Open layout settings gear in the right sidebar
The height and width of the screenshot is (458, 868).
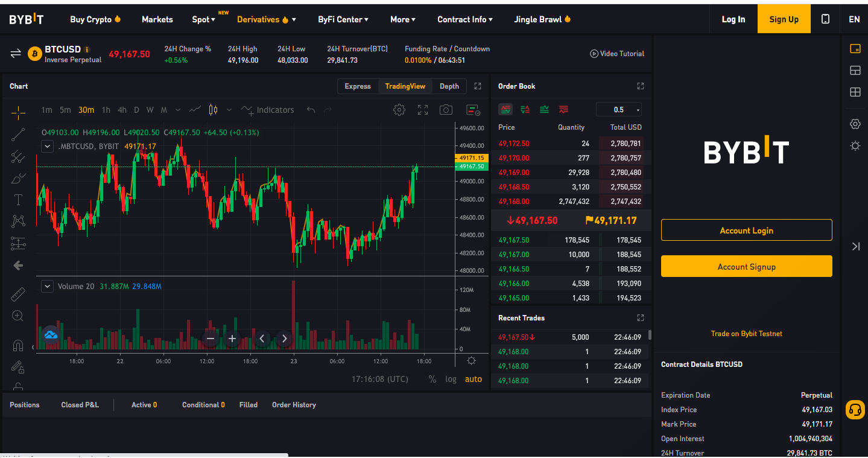[x=855, y=124]
